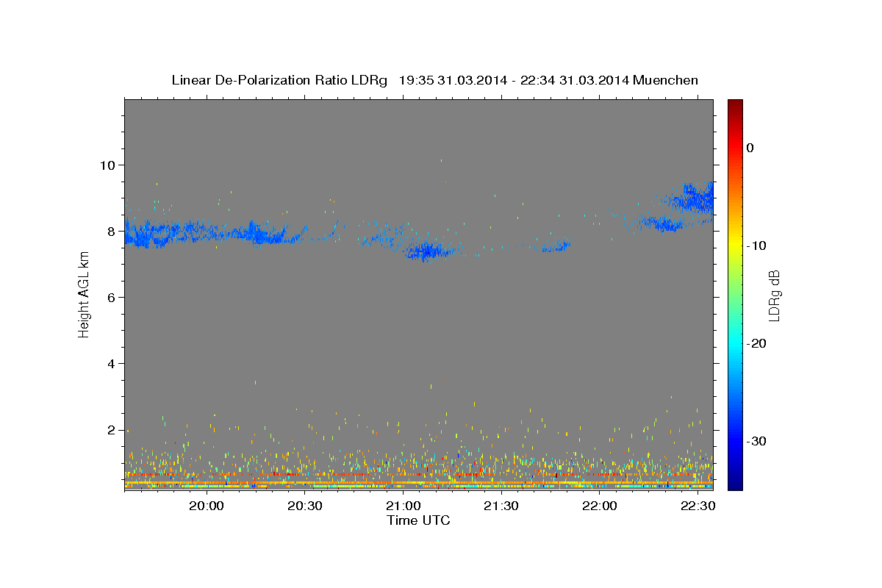
Task: Click the end time '22:34 31.03.2014' in title
Action: coord(575,80)
